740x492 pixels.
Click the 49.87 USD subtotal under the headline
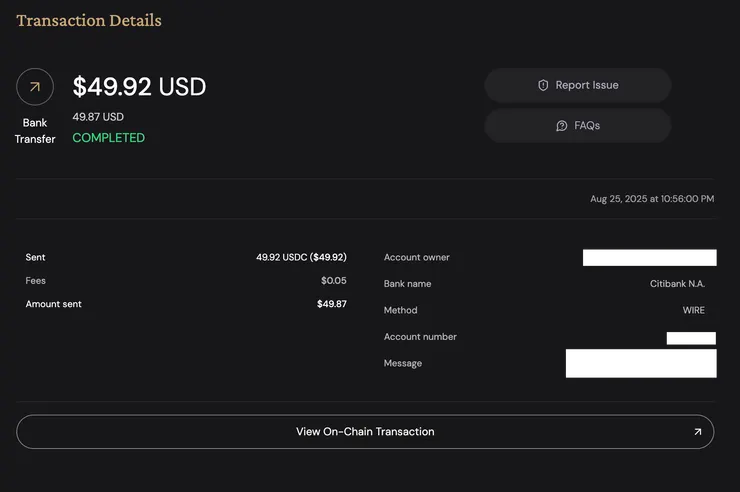coord(98,117)
